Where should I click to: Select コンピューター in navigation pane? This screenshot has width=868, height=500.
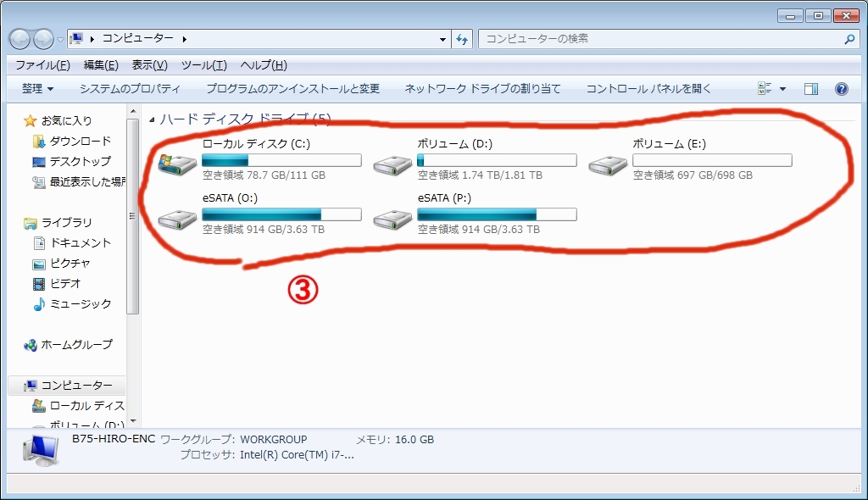[x=76, y=386]
